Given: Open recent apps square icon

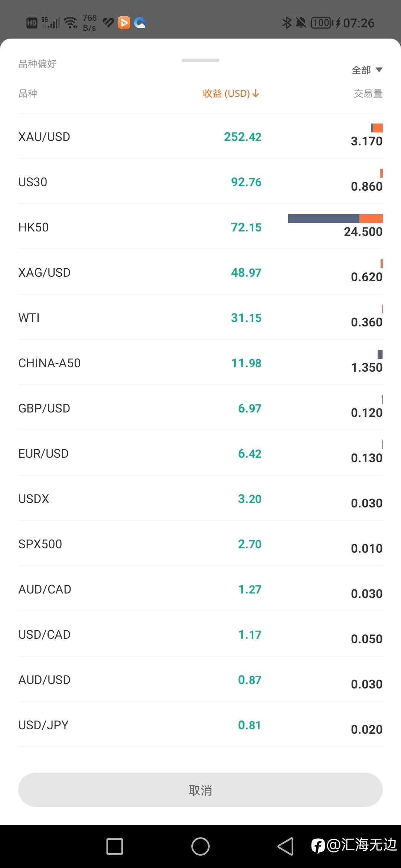Looking at the screenshot, I should pos(115,846).
